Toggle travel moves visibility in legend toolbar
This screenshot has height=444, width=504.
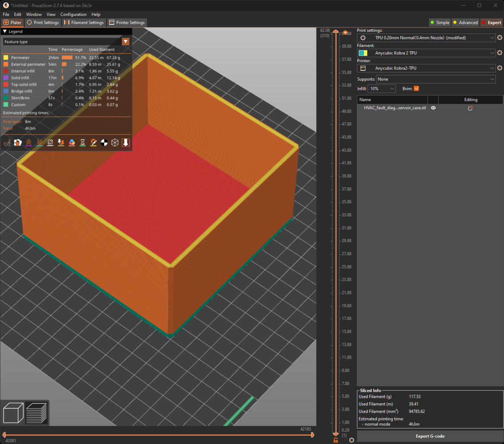(x=7, y=143)
